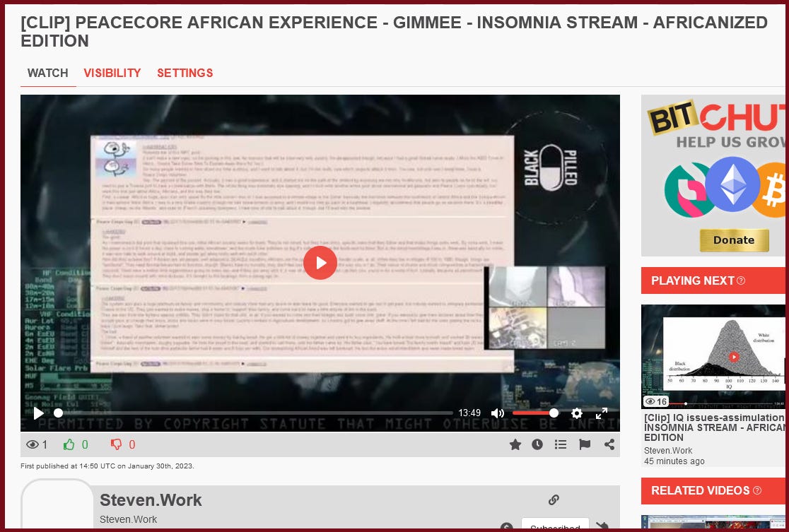Click the video progress seek bar
Screen dimensions: 789x532
tap(254, 413)
